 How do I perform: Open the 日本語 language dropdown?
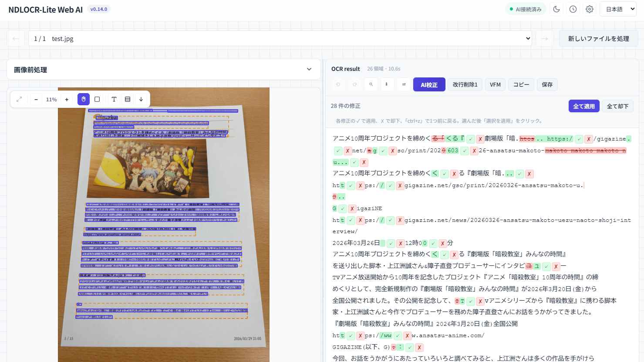[618, 9]
